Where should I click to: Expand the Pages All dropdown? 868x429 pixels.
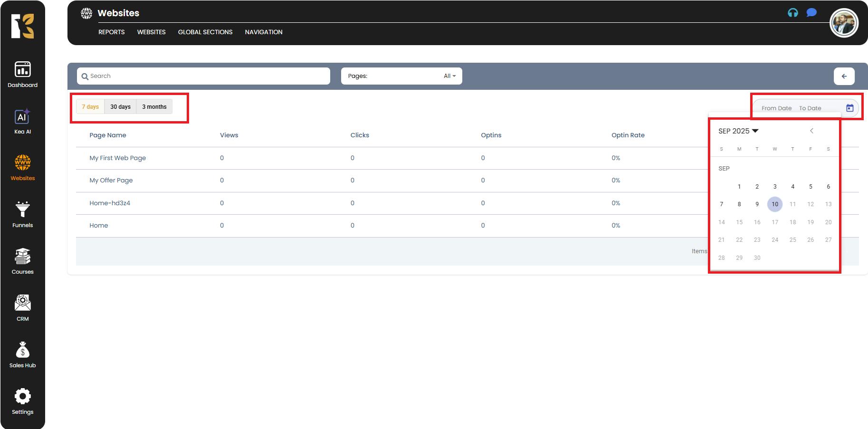[x=449, y=76]
